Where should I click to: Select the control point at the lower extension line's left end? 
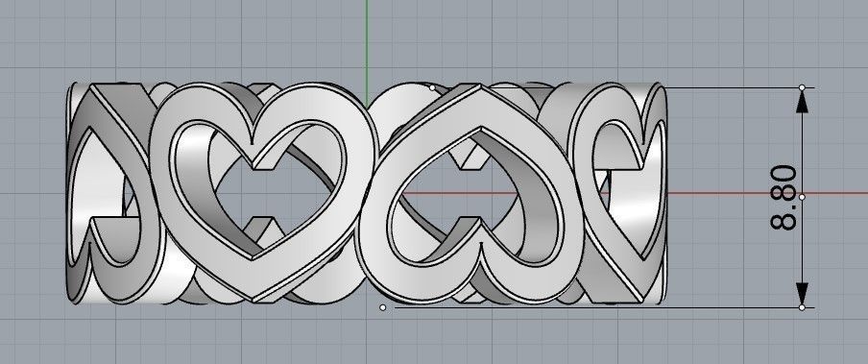coord(382,307)
